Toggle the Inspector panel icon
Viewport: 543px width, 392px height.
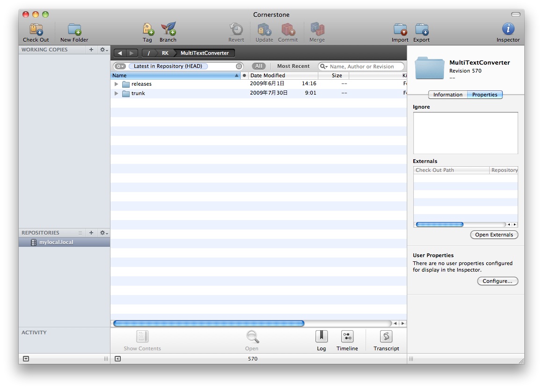pyautogui.click(x=508, y=29)
